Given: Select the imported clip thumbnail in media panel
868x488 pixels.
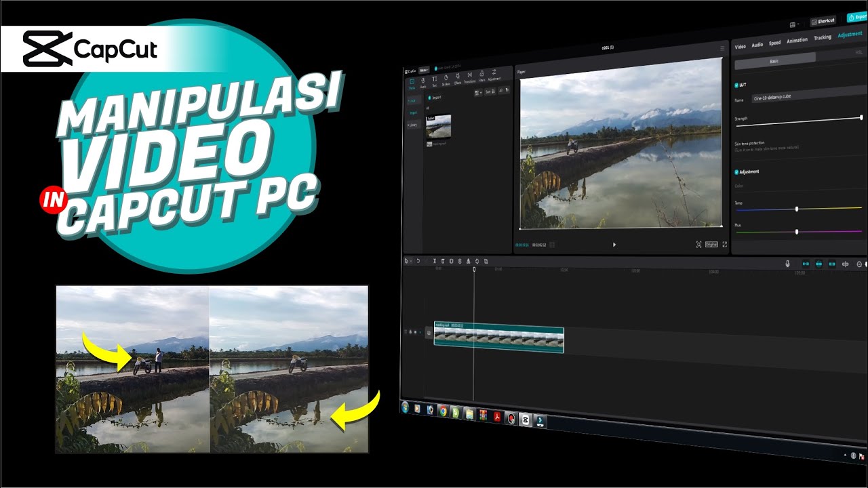Looking at the screenshot, I should [438, 126].
